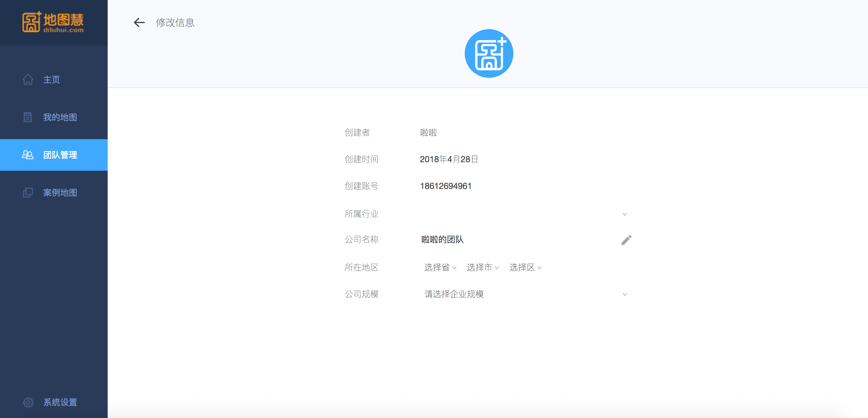
Task: Click the back arrow icon
Action: [x=139, y=22]
